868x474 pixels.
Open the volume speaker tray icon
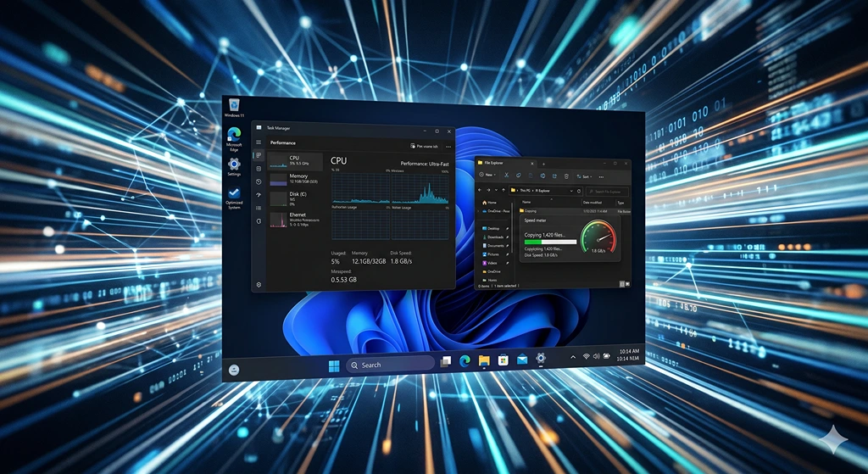pyautogui.click(x=596, y=356)
